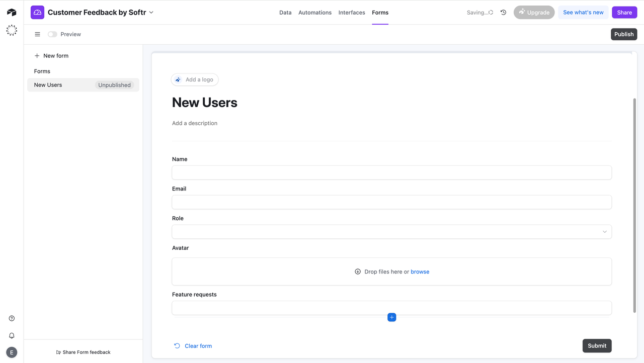The height and width of the screenshot is (363, 644).
Task: Click the Clear form link
Action: coord(198,345)
